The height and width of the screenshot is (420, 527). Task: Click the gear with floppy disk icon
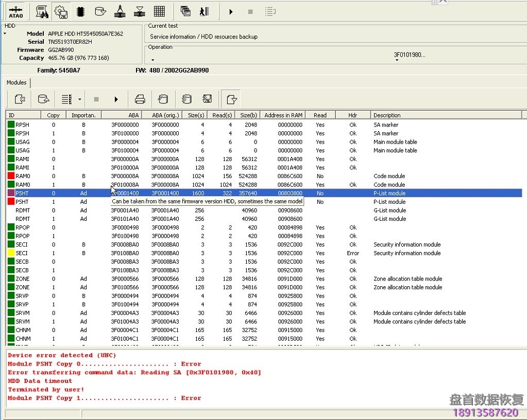coord(61,11)
